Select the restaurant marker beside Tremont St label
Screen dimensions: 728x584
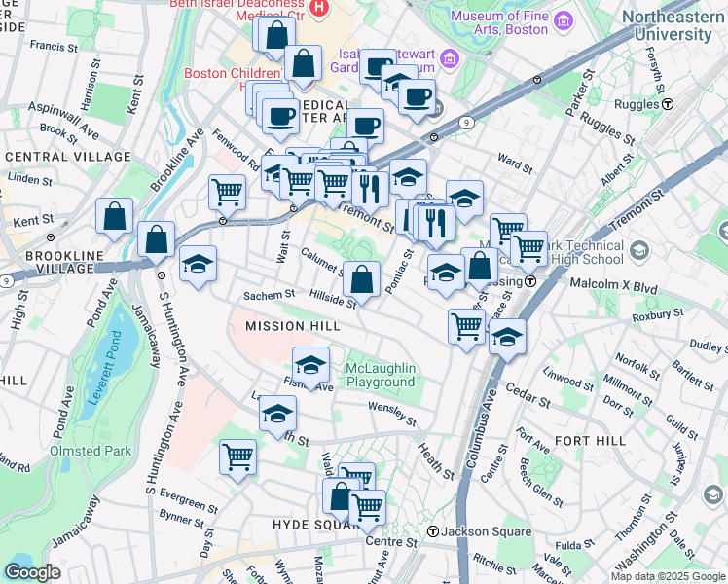[436, 224]
